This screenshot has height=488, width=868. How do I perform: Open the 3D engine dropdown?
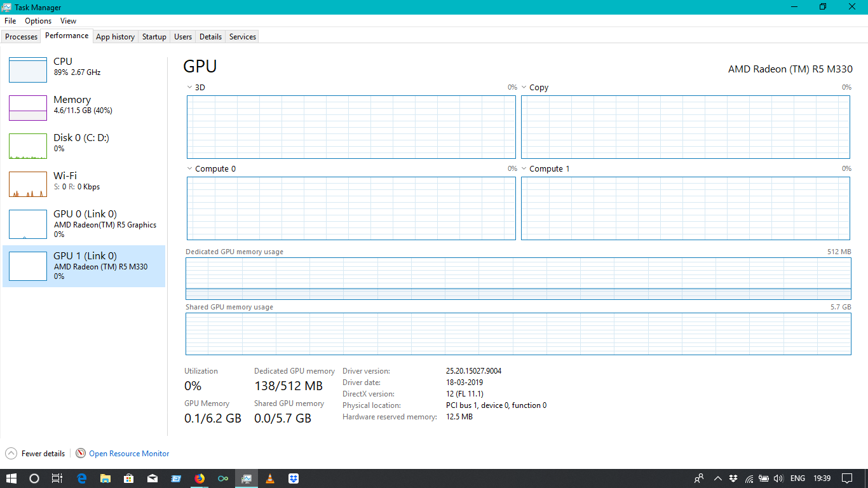click(189, 88)
